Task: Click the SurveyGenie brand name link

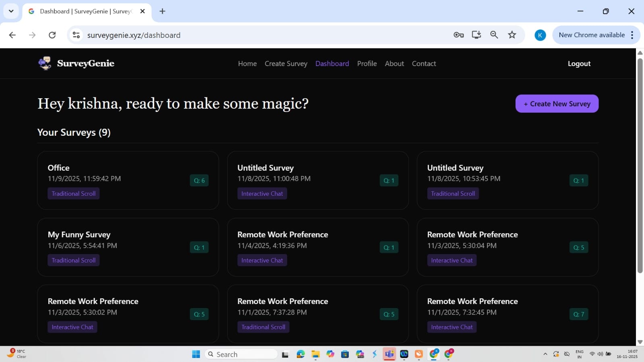Action: coord(86,63)
